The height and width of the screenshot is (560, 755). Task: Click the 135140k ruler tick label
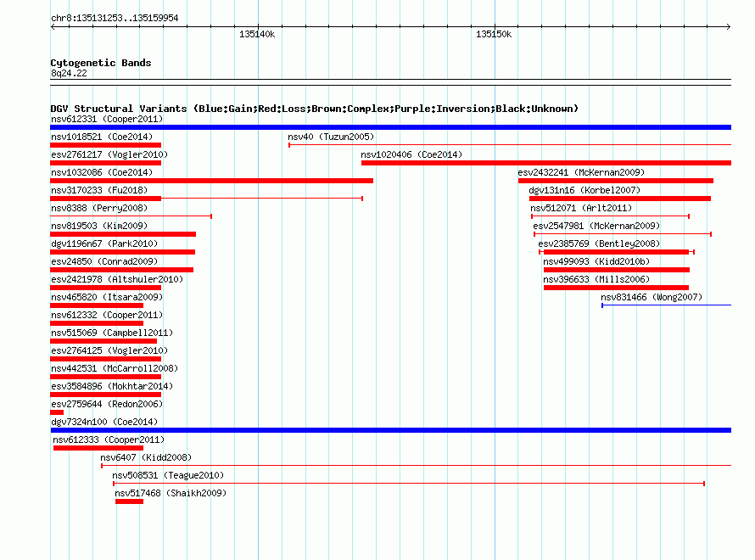[x=257, y=34]
